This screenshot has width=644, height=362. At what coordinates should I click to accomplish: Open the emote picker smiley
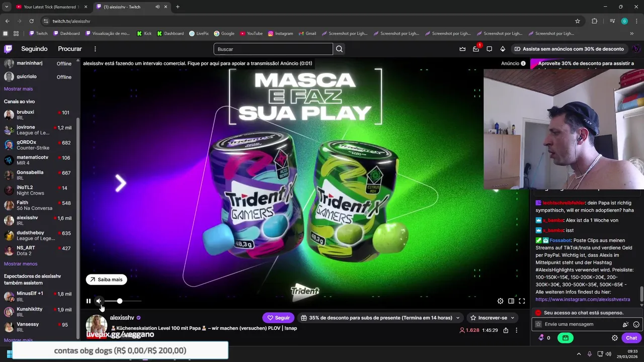point(636,324)
